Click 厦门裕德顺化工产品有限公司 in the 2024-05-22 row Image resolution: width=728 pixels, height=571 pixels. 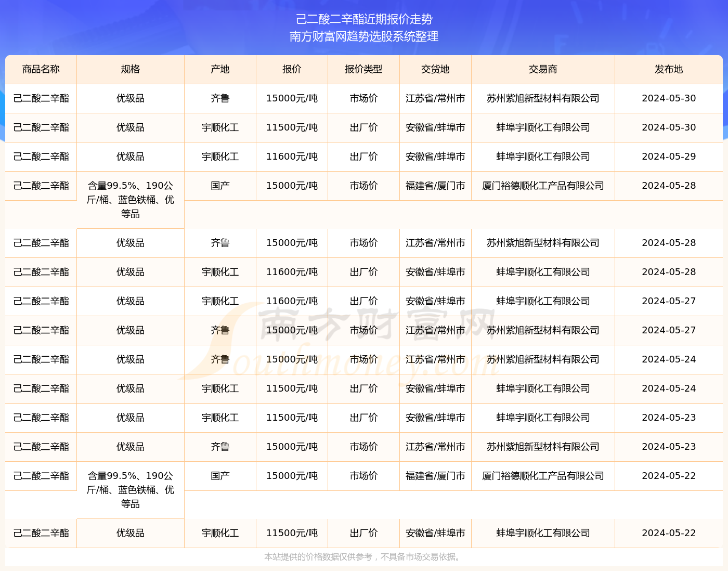pyautogui.click(x=543, y=476)
